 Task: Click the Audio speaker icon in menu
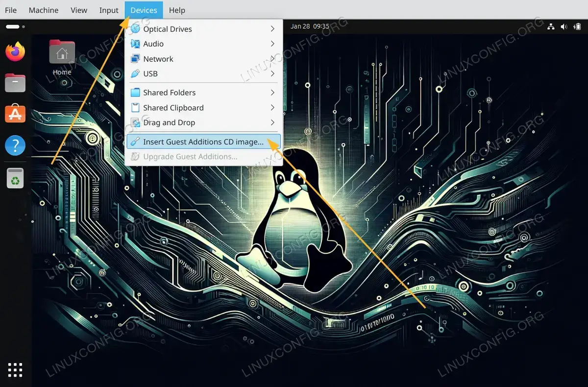pyautogui.click(x=135, y=44)
